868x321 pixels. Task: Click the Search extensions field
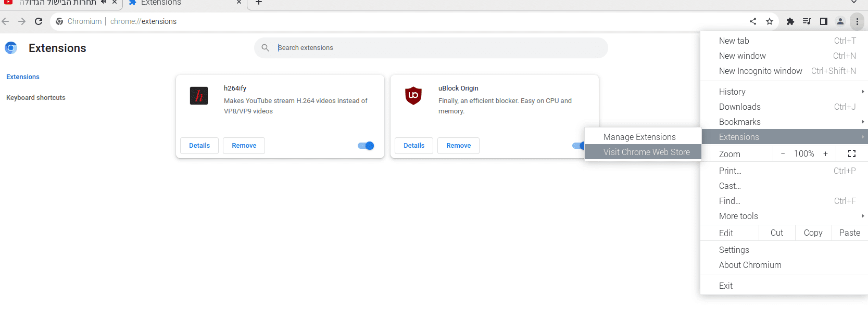coord(431,48)
